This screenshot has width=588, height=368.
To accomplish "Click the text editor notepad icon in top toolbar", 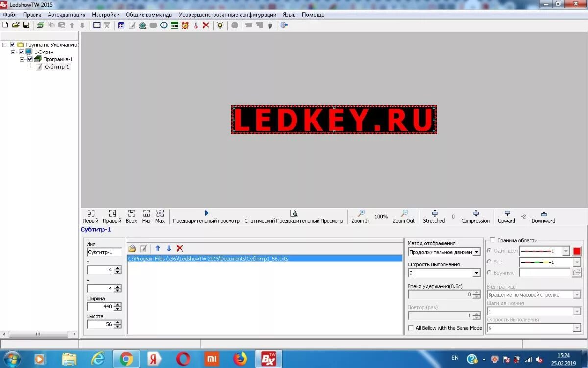I will [x=132, y=25].
